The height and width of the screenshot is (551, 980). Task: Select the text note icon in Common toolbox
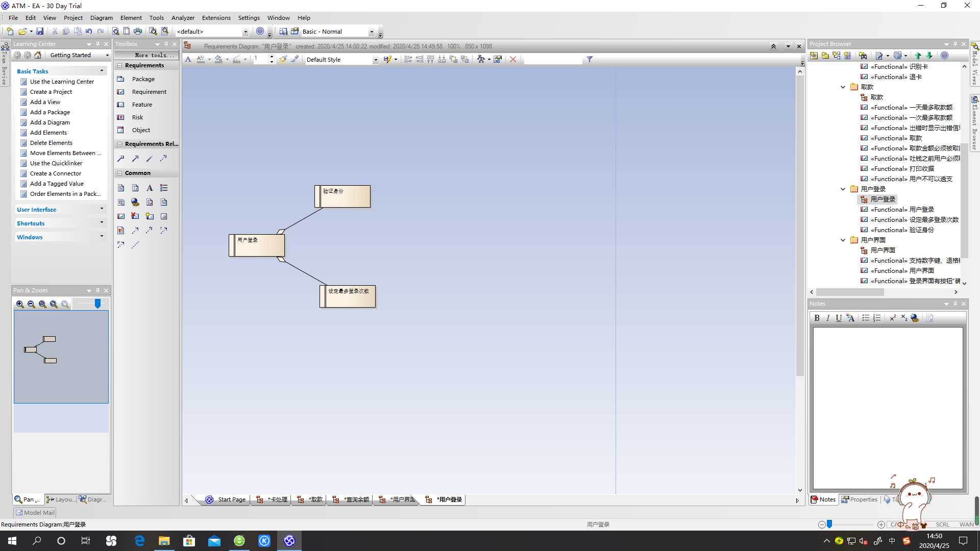pos(149,188)
